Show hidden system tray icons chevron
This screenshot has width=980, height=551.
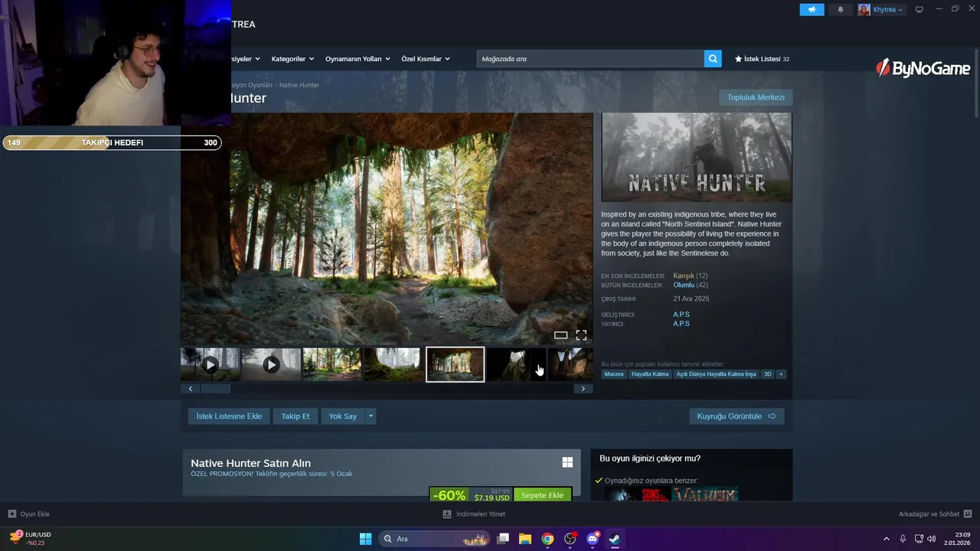tap(887, 539)
